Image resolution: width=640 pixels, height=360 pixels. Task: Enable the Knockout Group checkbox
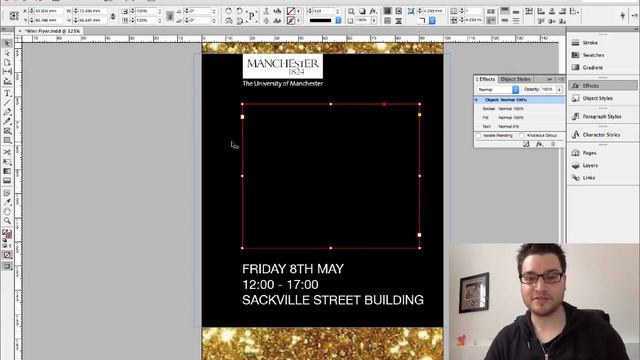tap(522, 136)
